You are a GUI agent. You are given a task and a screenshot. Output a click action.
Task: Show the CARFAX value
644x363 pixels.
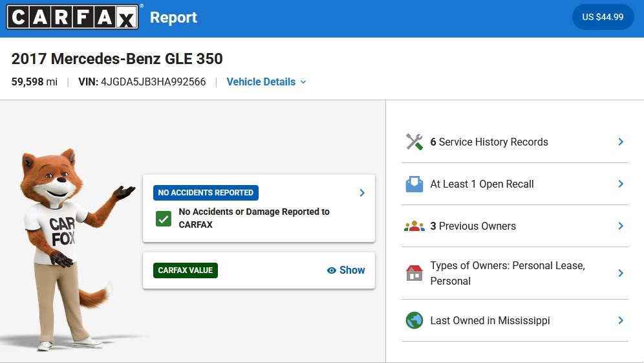point(346,270)
